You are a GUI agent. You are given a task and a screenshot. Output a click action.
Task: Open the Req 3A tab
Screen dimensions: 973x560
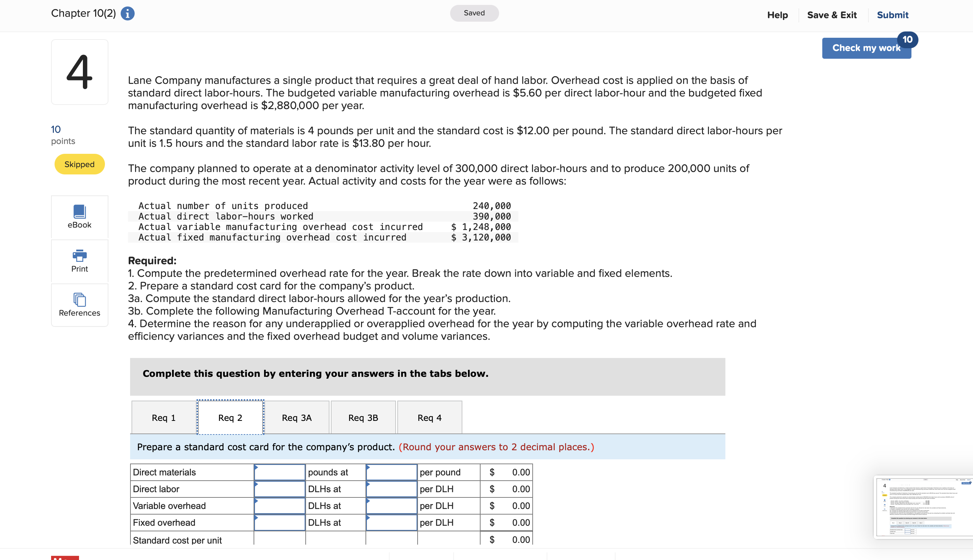point(296,417)
